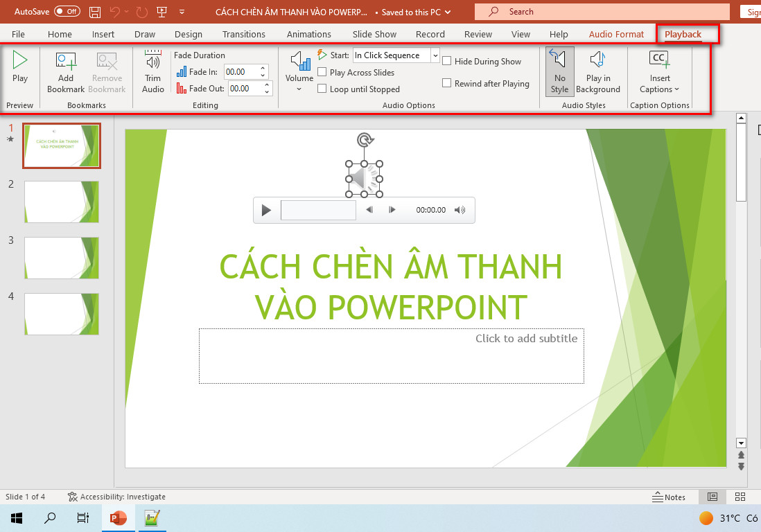
Task: Open Windows Start menu
Action: click(17, 518)
